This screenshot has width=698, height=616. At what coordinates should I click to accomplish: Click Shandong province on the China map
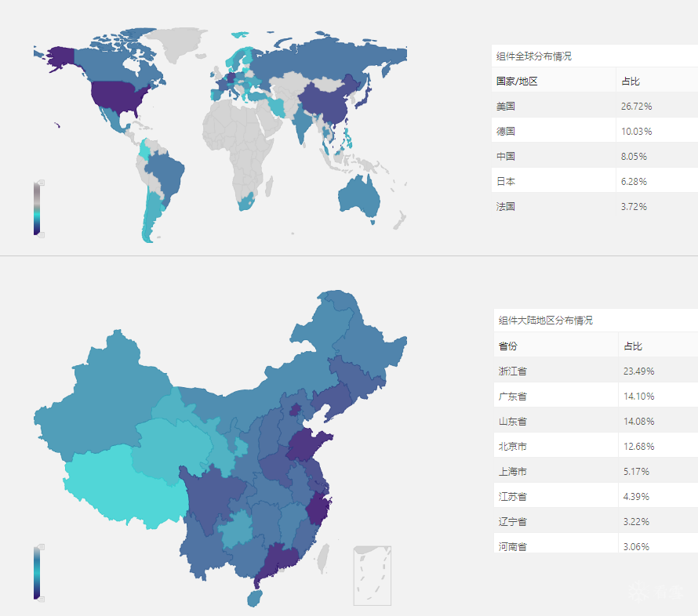[305, 445]
